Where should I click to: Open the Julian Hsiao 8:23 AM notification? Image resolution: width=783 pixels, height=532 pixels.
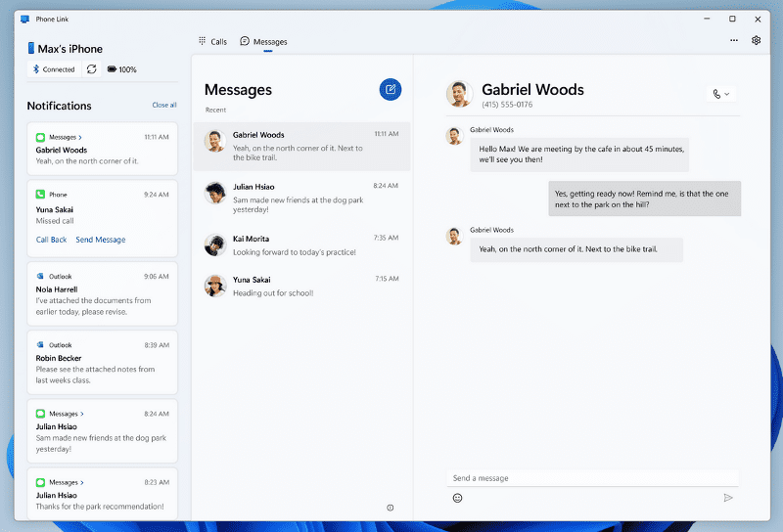click(103, 494)
